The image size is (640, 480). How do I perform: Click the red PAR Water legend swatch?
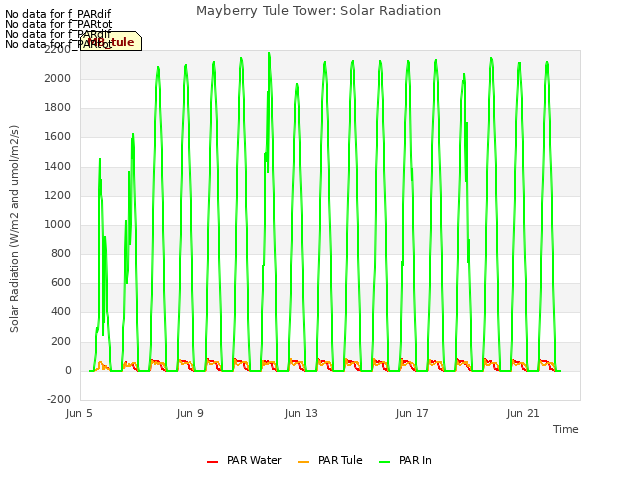coord(212,462)
